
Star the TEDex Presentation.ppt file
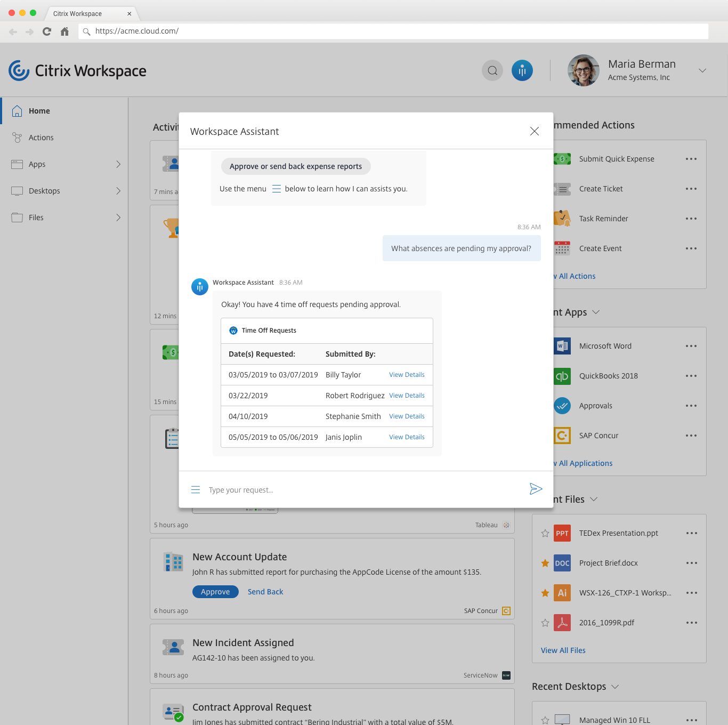(x=545, y=533)
